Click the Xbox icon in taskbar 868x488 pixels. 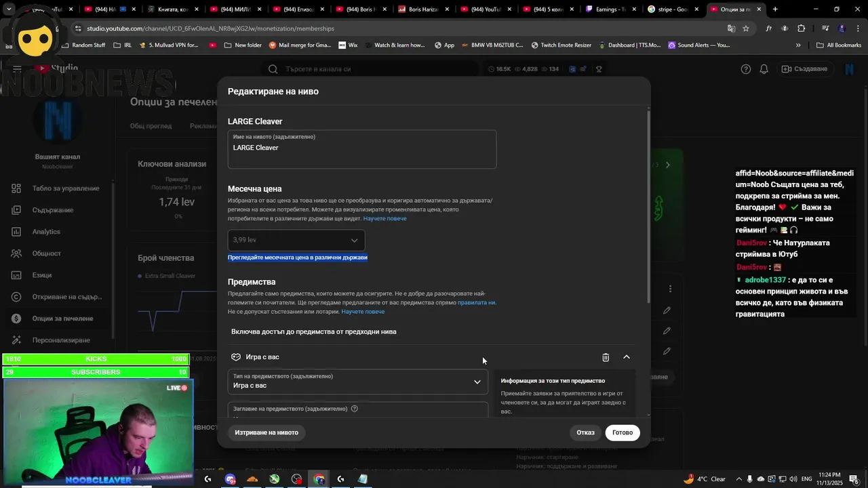pyautogui.click(x=275, y=479)
